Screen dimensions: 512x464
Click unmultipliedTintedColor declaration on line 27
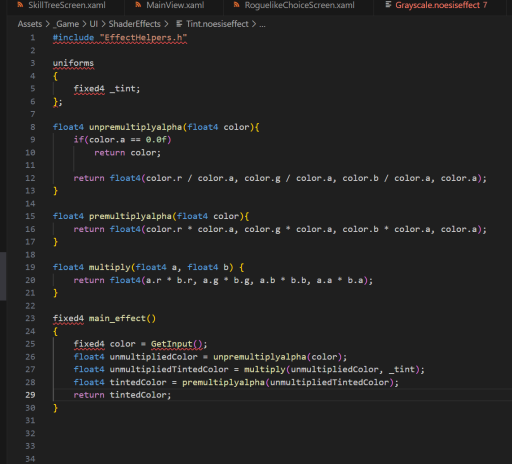(x=169, y=369)
